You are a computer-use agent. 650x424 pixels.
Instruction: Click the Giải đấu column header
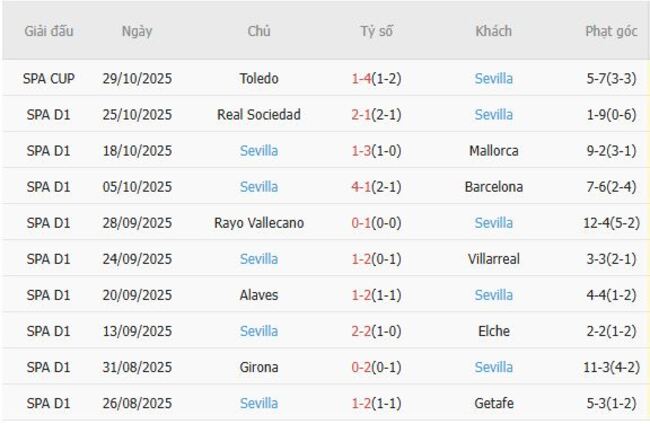pyautogui.click(x=48, y=31)
